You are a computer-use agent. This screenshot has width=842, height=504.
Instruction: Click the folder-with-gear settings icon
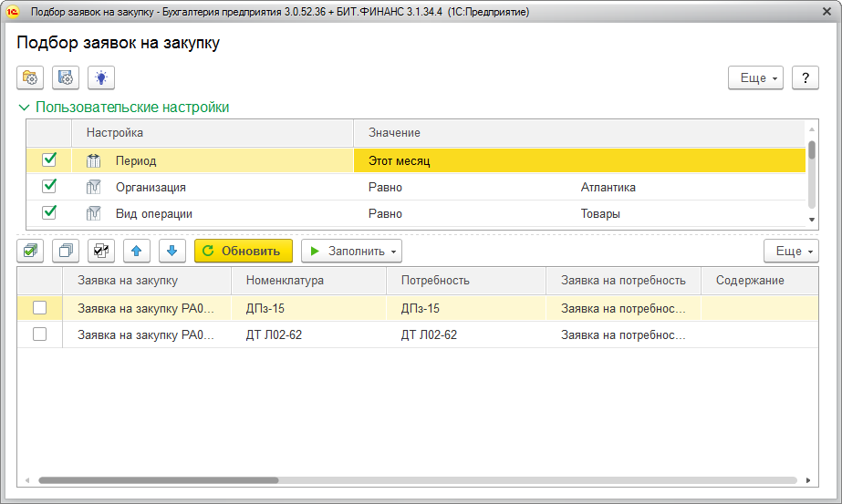pyautogui.click(x=30, y=78)
